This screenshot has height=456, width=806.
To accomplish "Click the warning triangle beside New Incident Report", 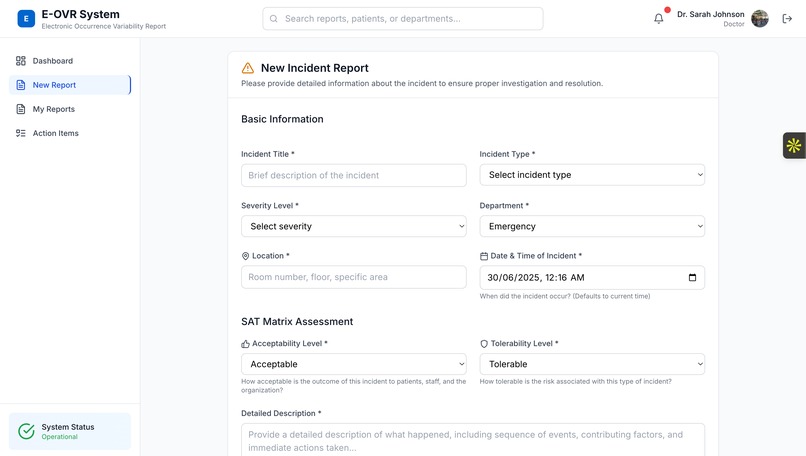I will click(x=248, y=68).
